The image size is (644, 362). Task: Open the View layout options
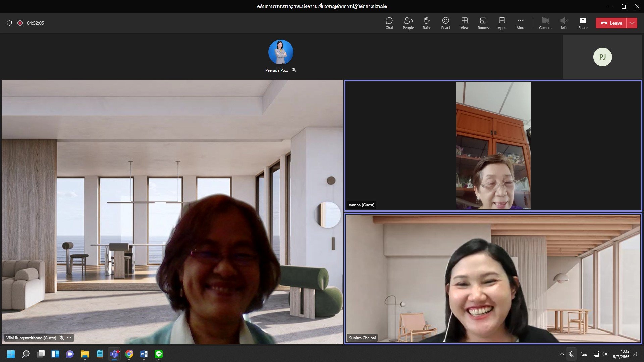click(x=464, y=23)
